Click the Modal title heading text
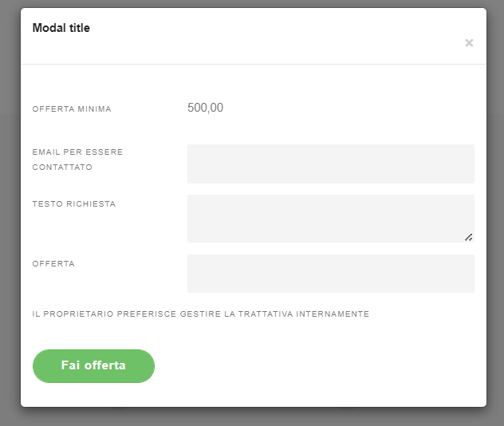This screenshot has height=426, width=504. click(x=61, y=28)
